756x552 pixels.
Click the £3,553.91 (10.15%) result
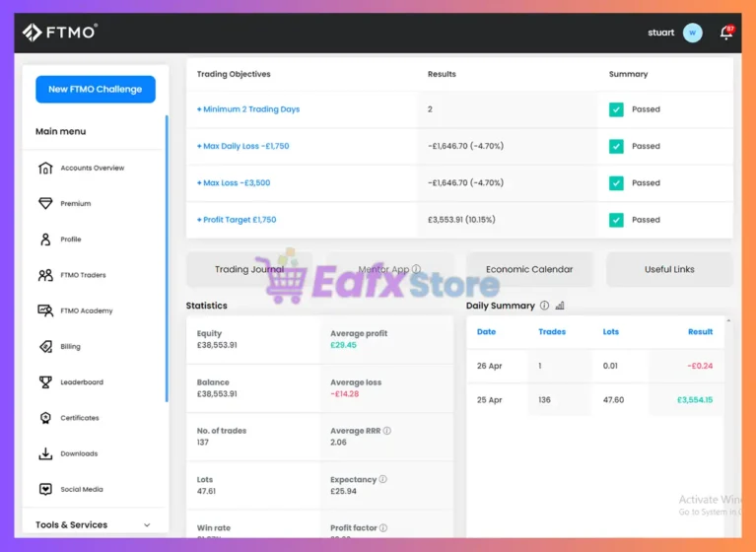(461, 220)
